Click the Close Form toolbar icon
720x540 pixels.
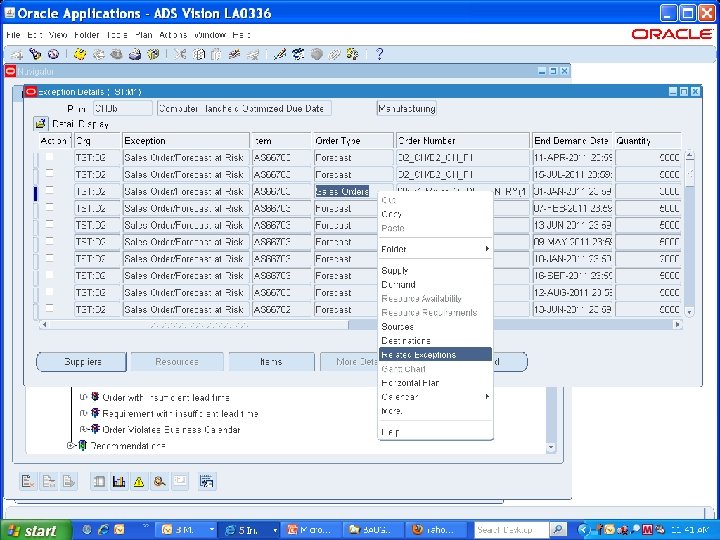point(153,55)
